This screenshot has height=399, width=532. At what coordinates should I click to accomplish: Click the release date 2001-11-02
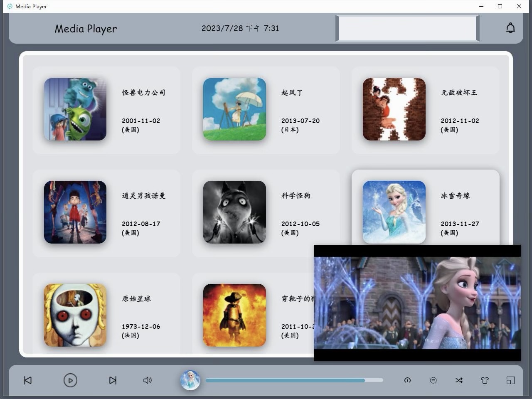[x=141, y=121]
